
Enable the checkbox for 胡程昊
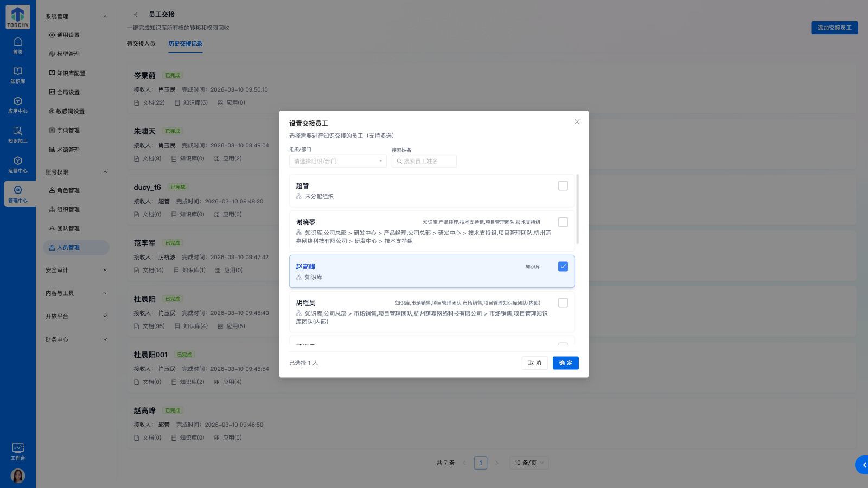[x=563, y=303]
